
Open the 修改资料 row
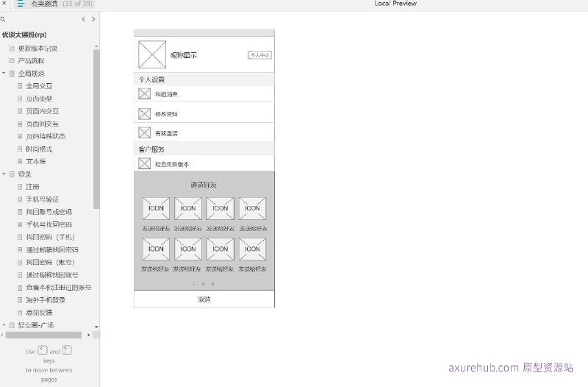pos(204,113)
